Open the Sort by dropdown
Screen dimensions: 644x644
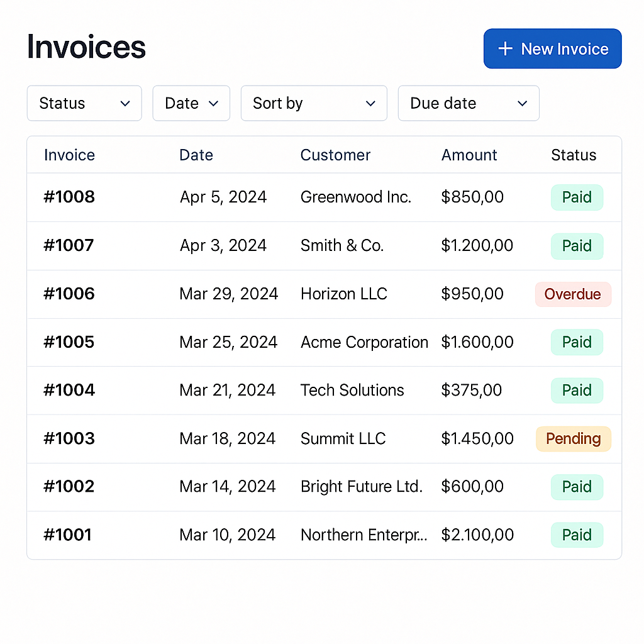pyautogui.click(x=313, y=103)
